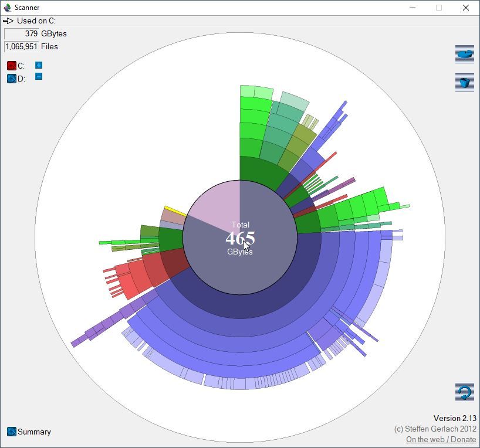
Task: Select the blue D: drive icon
Action: coord(12,79)
